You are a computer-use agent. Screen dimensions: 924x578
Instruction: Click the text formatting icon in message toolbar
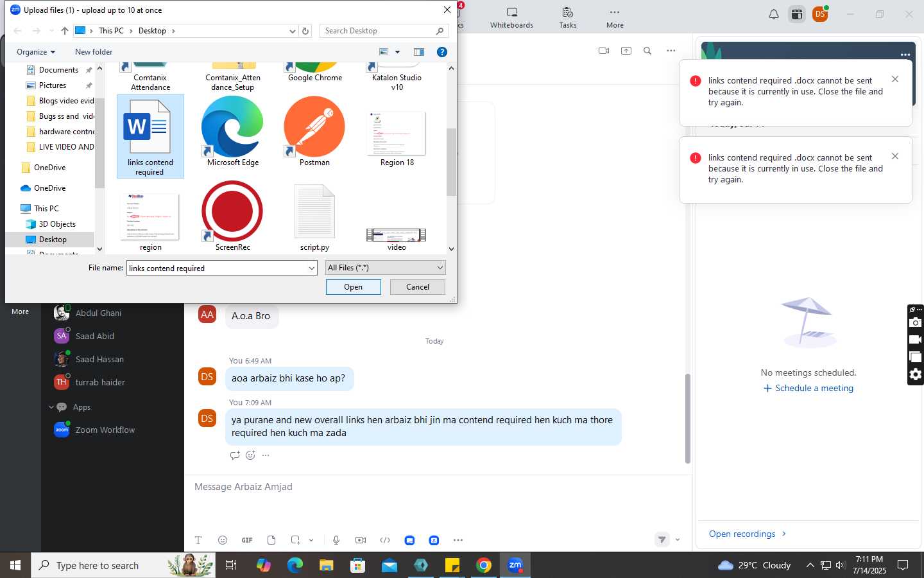[x=198, y=540]
